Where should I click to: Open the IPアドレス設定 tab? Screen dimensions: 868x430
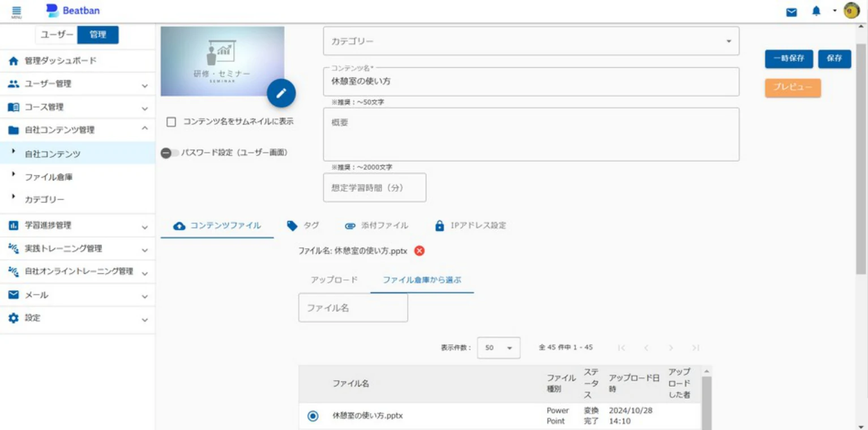coord(470,226)
